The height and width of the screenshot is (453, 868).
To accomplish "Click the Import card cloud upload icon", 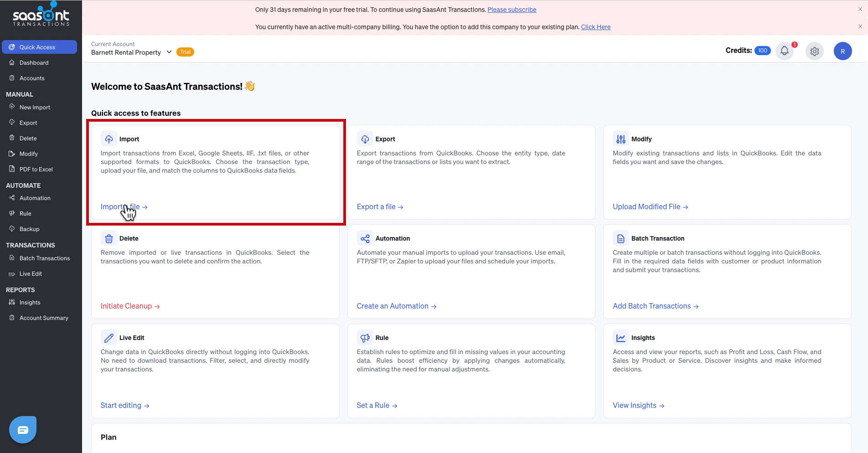I will click(108, 139).
